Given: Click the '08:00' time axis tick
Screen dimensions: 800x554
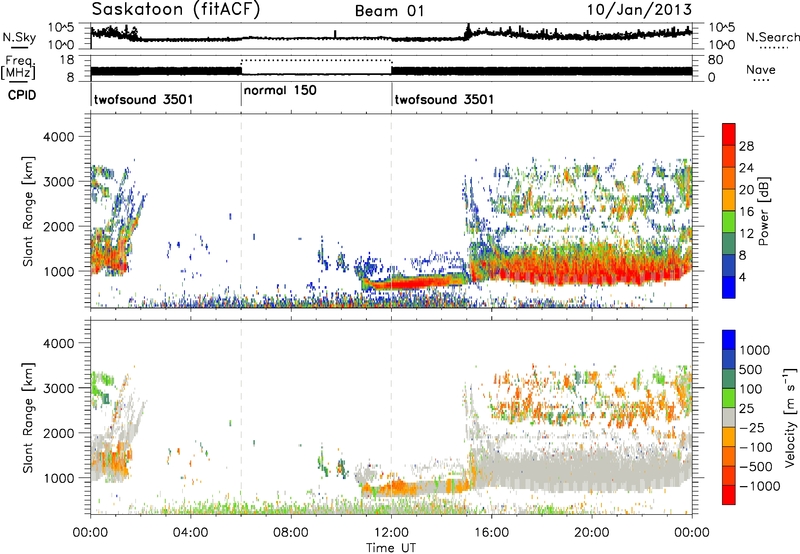Looking at the screenshot, I should pyautogui.click(x=291, y=533).
